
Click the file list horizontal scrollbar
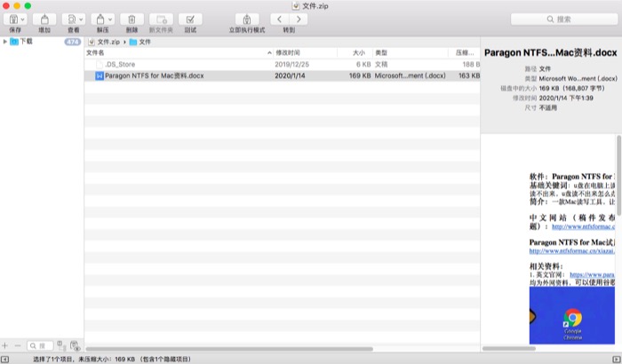pyautogui.click(x=229, y=349)
